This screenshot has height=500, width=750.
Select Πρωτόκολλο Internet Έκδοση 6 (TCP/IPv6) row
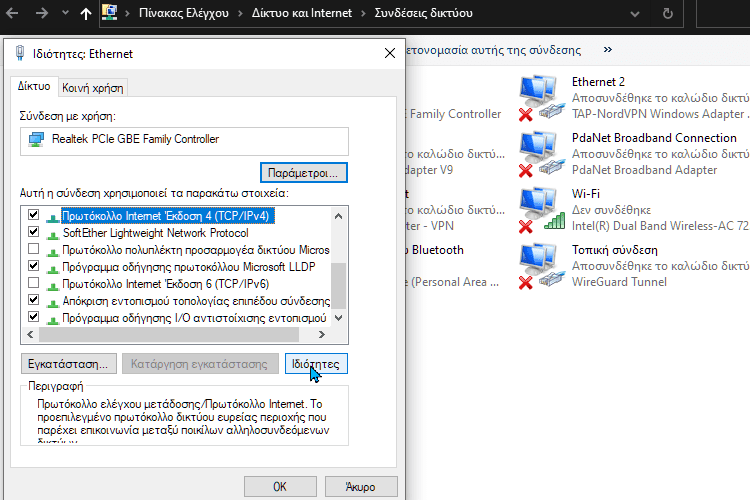tap(165, 284)
